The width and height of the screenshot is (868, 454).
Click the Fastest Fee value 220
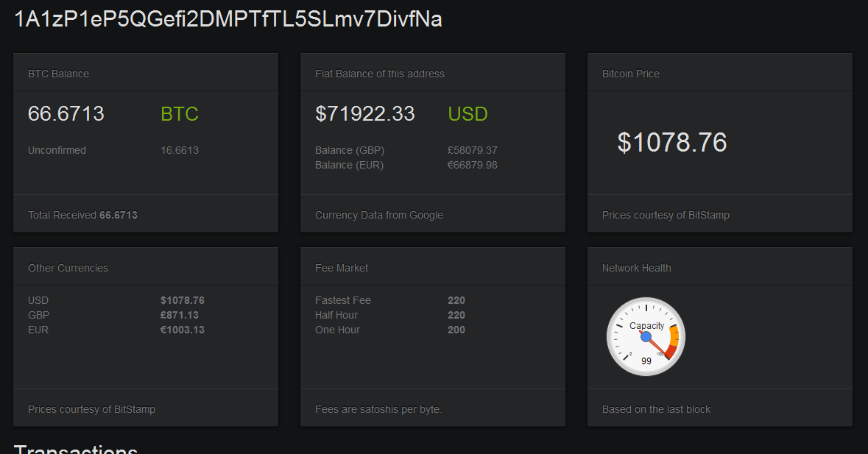[456, 300]
